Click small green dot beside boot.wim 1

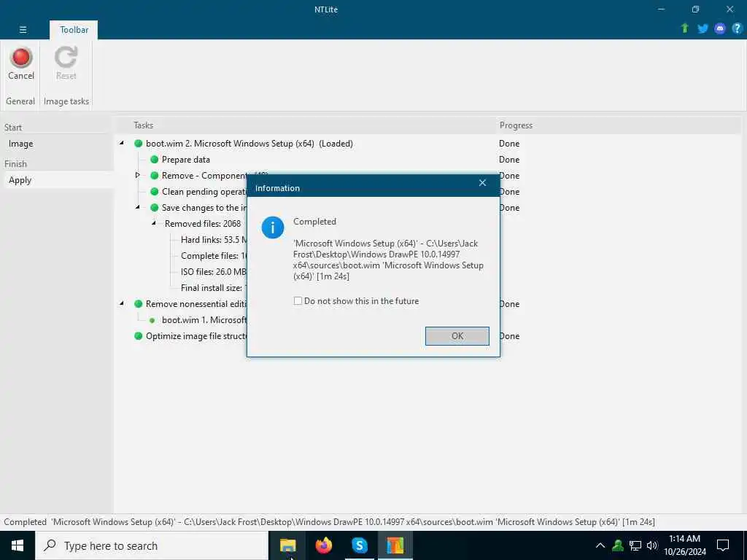[152, 320]
